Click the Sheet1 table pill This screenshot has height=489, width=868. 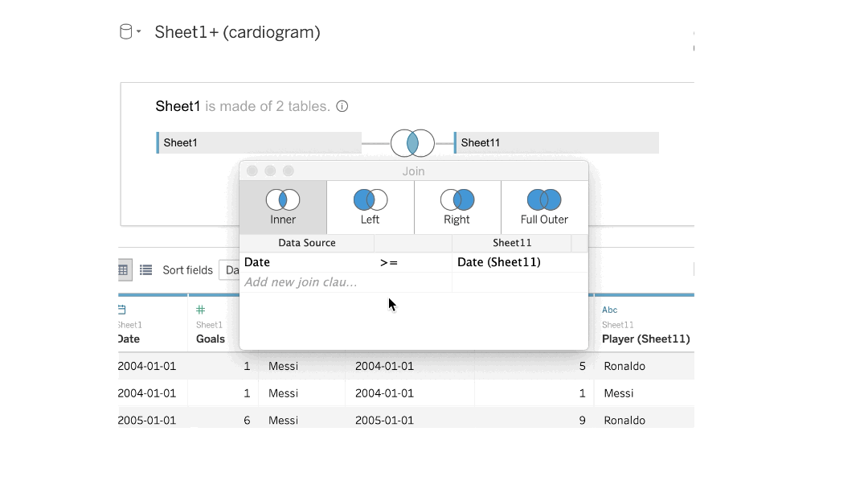[x=259, y=143]
